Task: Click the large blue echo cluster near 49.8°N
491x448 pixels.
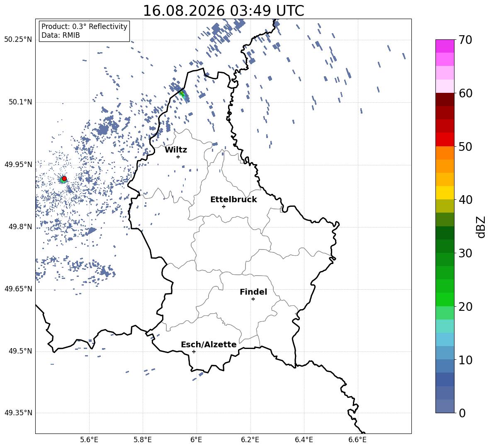Action: click(x=91, y=231)
